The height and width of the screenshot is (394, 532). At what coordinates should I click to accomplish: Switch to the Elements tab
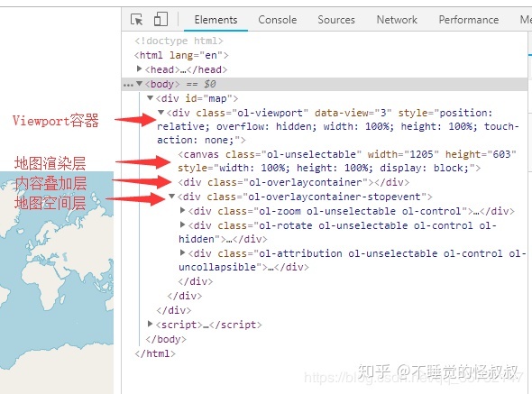point(216,20)
